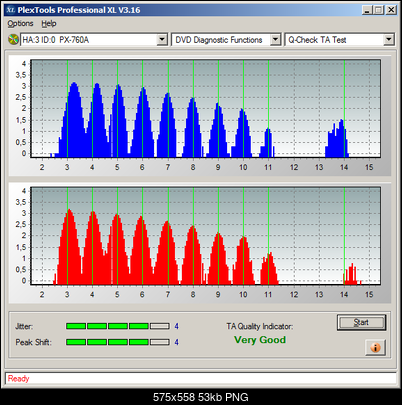This screenshot has height=405, width=402.
Task: Minimize the PlexTools window
Action: point(367,10)
